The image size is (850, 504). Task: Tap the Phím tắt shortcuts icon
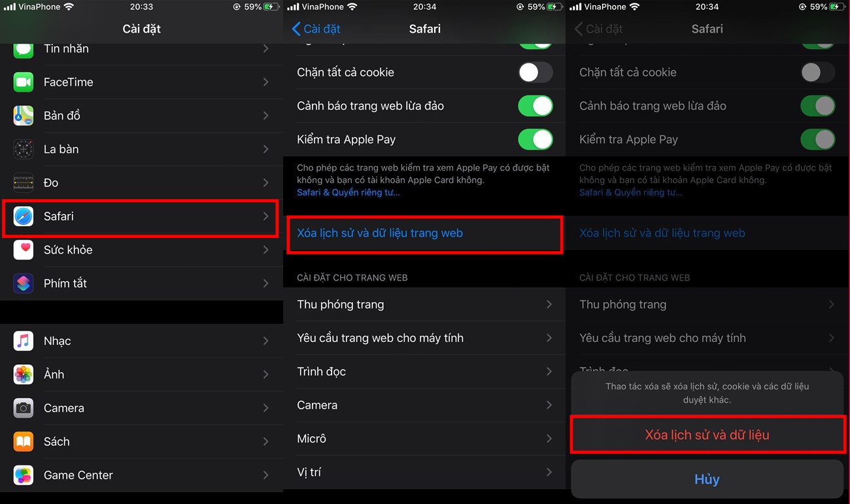pyautogui.click(x=24, y=283)
